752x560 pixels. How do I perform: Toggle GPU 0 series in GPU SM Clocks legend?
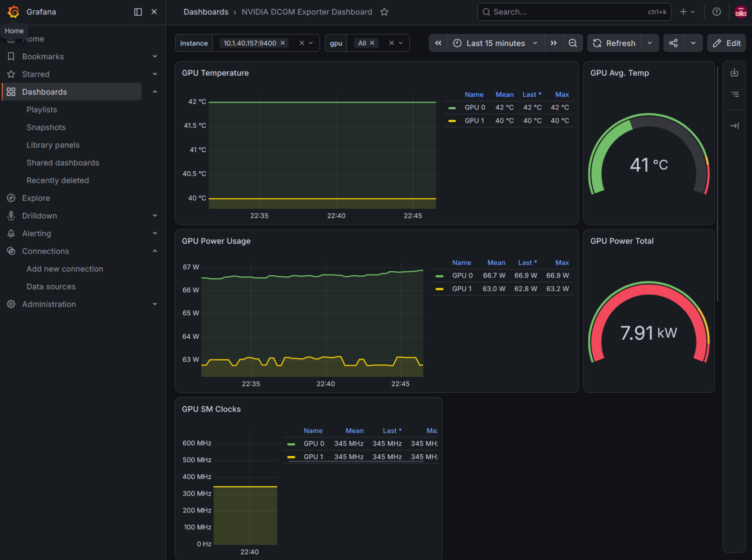(314, 444)
